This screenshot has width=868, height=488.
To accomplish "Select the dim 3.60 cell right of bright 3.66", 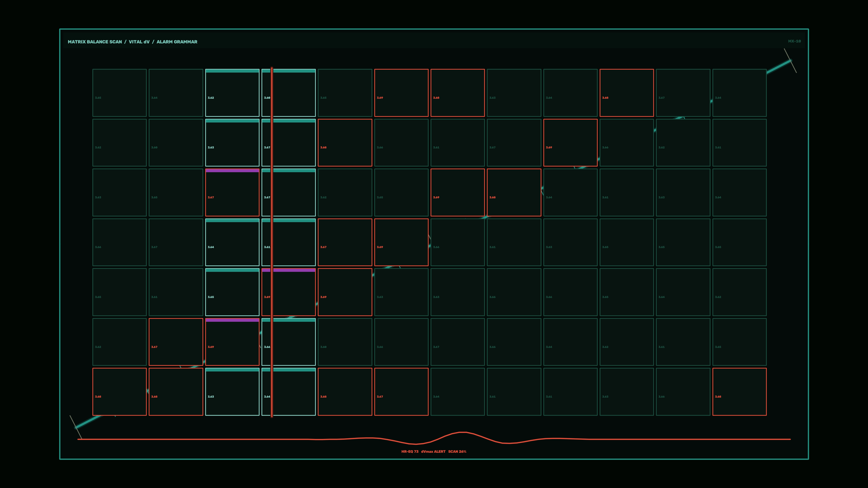I will tap(345, 342).
